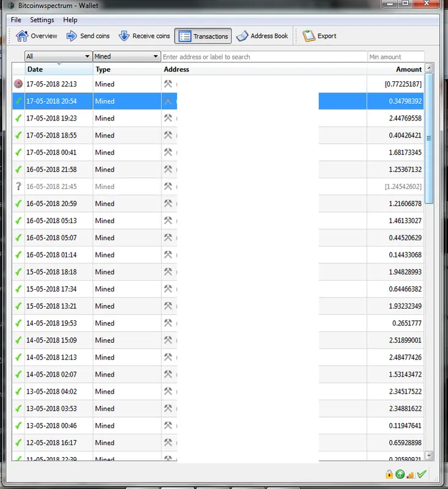The height and width of the screenshot is (489, 448).
Task: Click the checkmark icon on 15-05-2018 18:18 row
Action: tap(18, 271)
